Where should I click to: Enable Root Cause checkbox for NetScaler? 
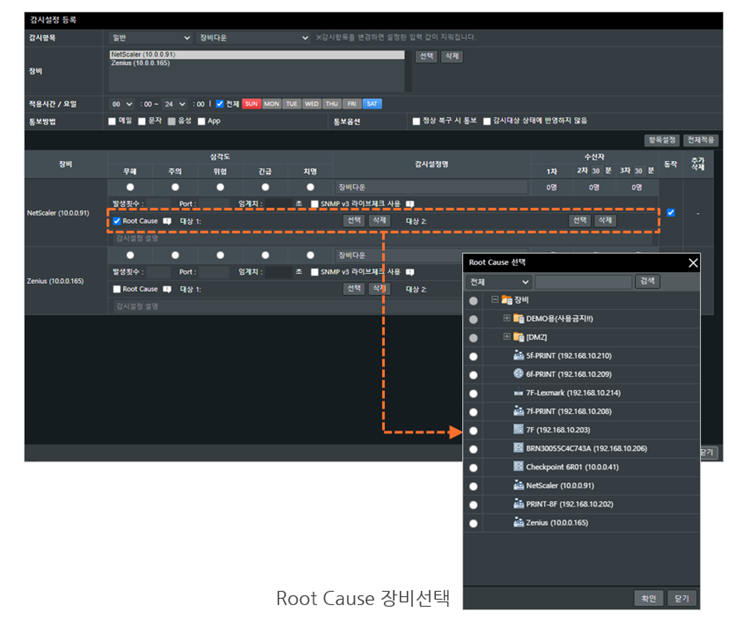[117, 221]
